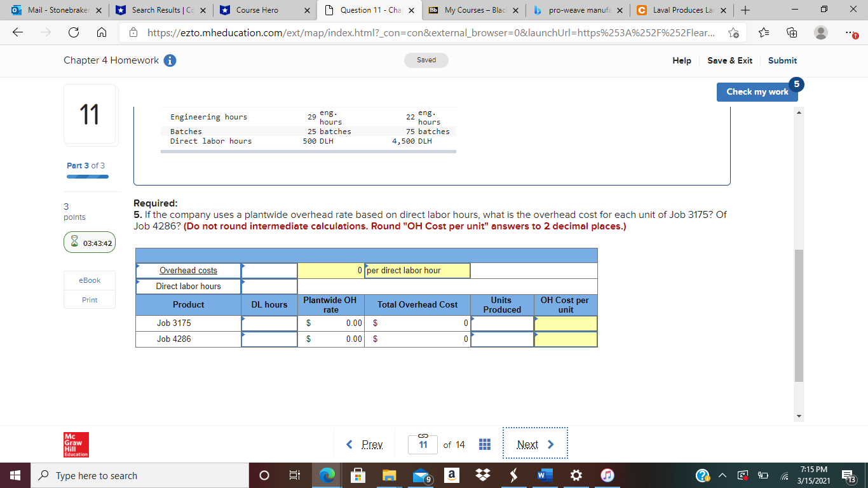Submit the Chapter 4 Homework

[782, 60]
